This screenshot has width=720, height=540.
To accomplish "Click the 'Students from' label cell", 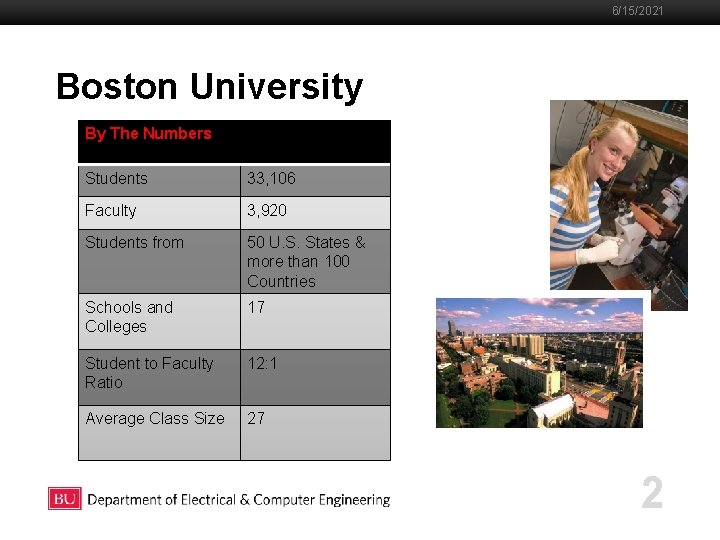I will (159, 261).
